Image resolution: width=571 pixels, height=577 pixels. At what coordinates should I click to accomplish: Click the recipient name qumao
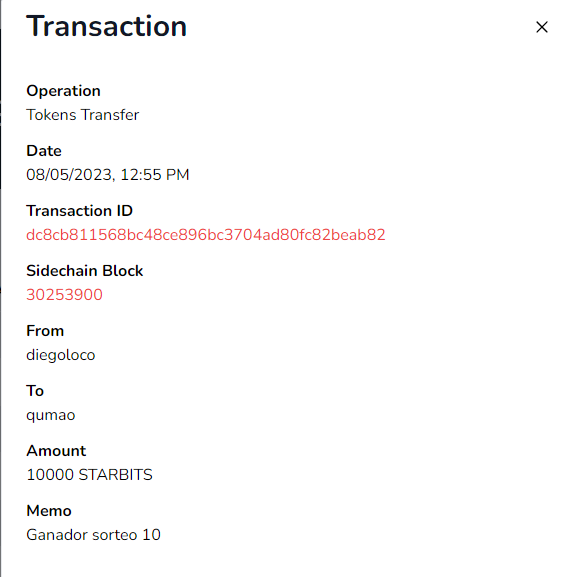click(51, 415)
